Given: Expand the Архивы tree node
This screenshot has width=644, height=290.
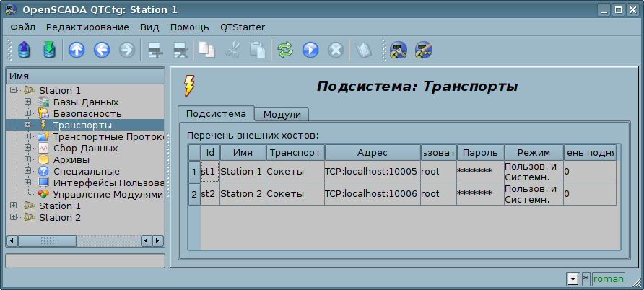Looking at the screenshot, I should 27,159.
